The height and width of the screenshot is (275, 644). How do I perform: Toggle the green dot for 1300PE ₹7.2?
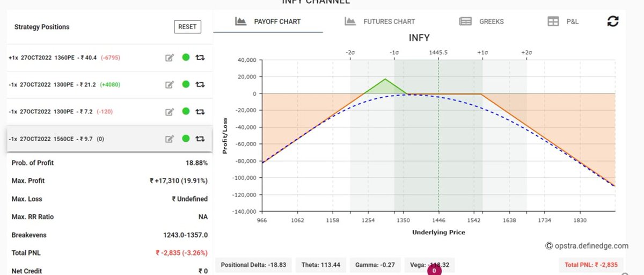[x=186, y=111]
